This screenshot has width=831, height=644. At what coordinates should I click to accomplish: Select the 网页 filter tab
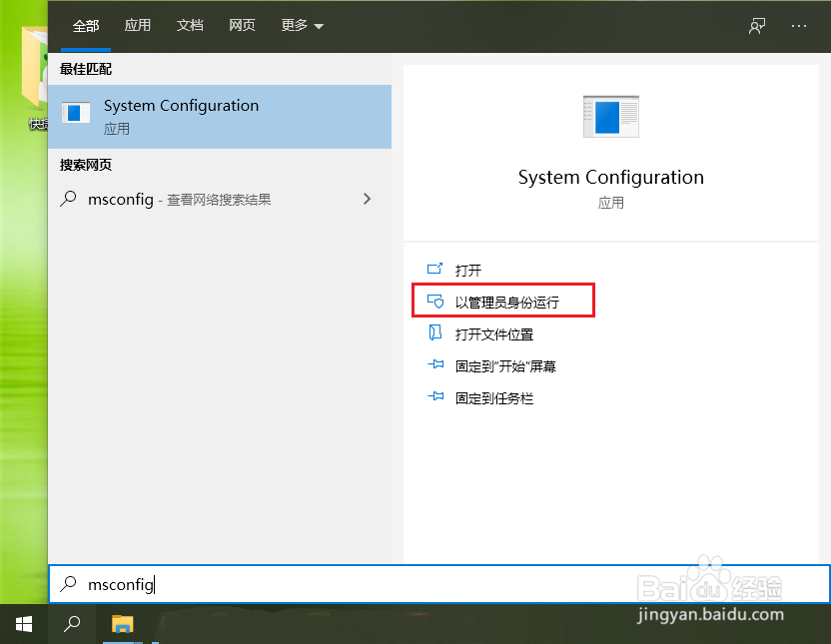coord(242,26)
